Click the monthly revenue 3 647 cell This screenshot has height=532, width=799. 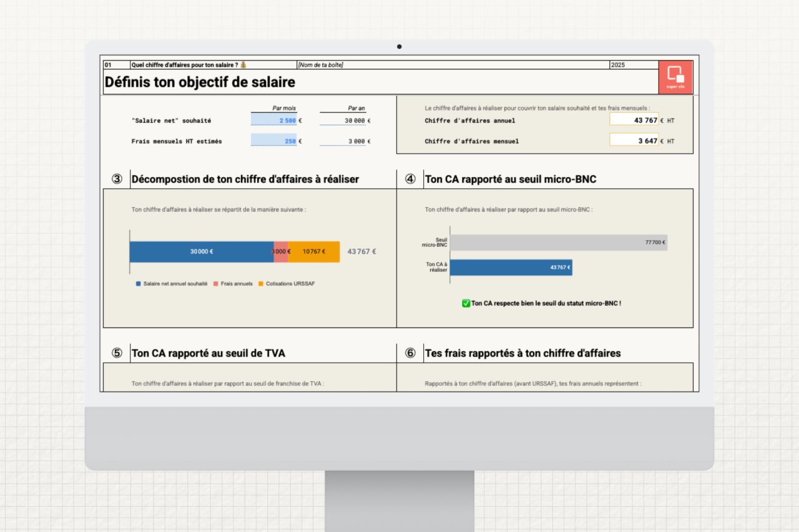pos(634,140)
